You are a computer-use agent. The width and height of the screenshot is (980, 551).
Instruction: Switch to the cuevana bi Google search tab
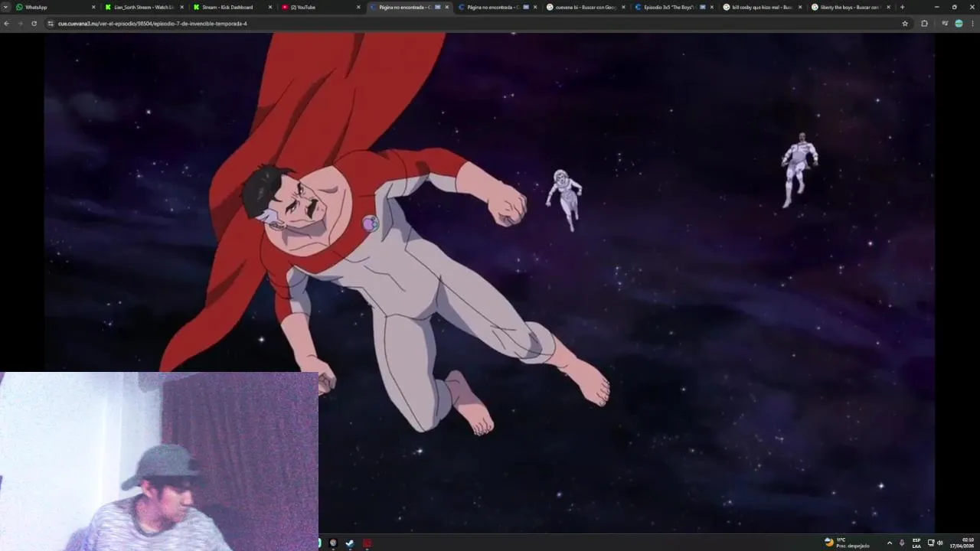pos(584,7)
